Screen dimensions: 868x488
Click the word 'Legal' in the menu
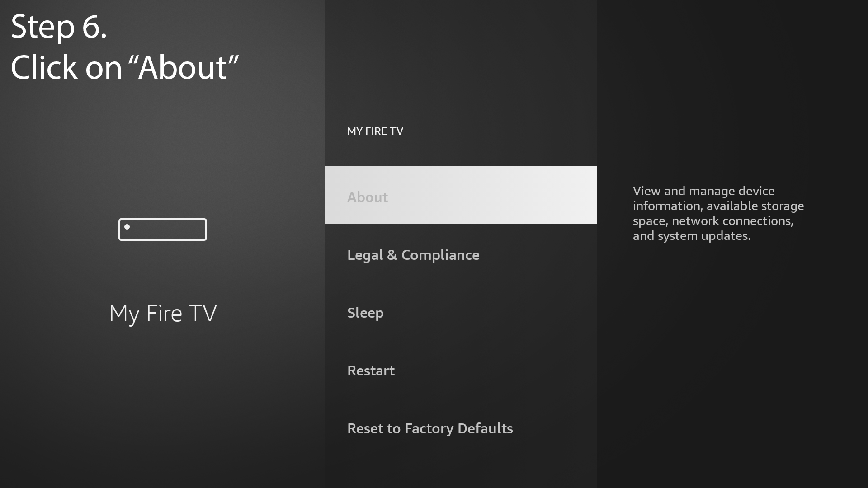pyautogui.click(x=365, y=255)
